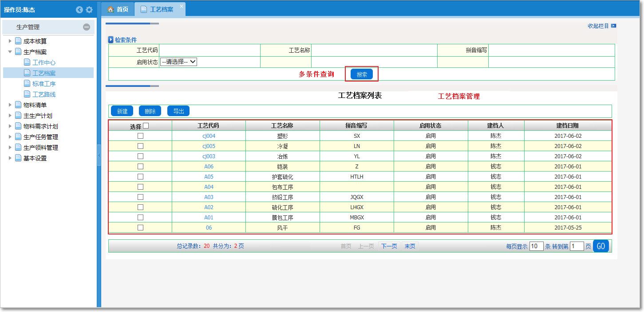
Task: Check the box for row cj004
Action: (140, 136)
